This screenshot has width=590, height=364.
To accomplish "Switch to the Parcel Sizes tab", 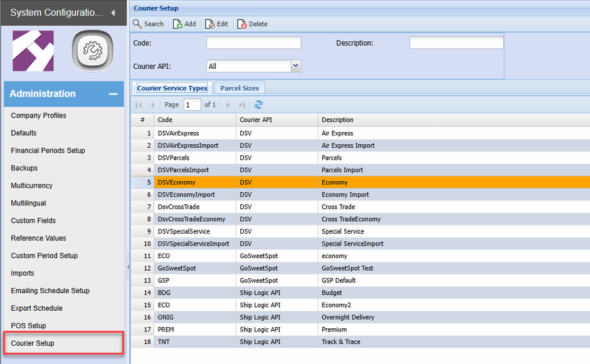I will (240, 88).
